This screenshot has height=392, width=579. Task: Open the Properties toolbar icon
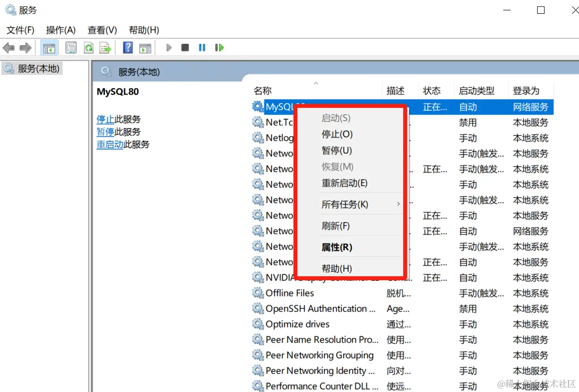point(71,48)
